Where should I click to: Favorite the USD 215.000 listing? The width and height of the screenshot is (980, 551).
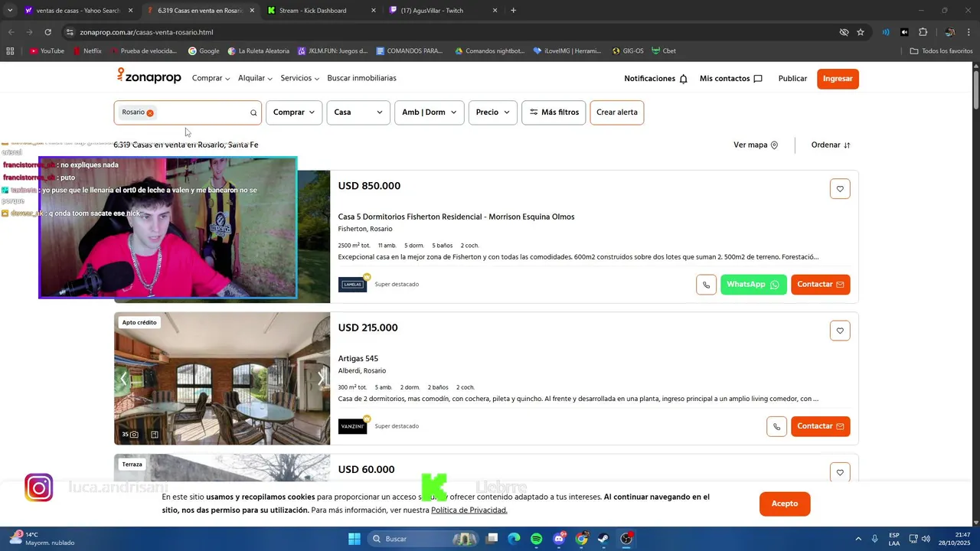coord(840,331)
